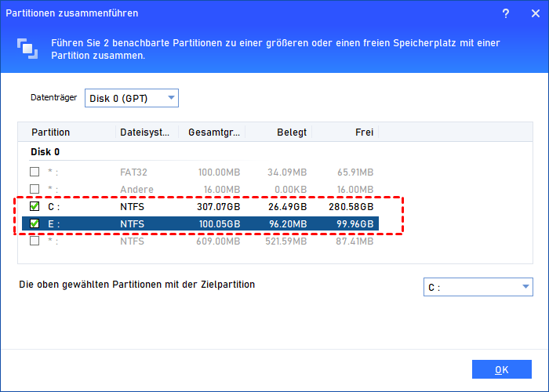This screenshot has width=549, height=392.
Task: Collapse the Disk 0 group heading
Action: [x=45, y=152]
